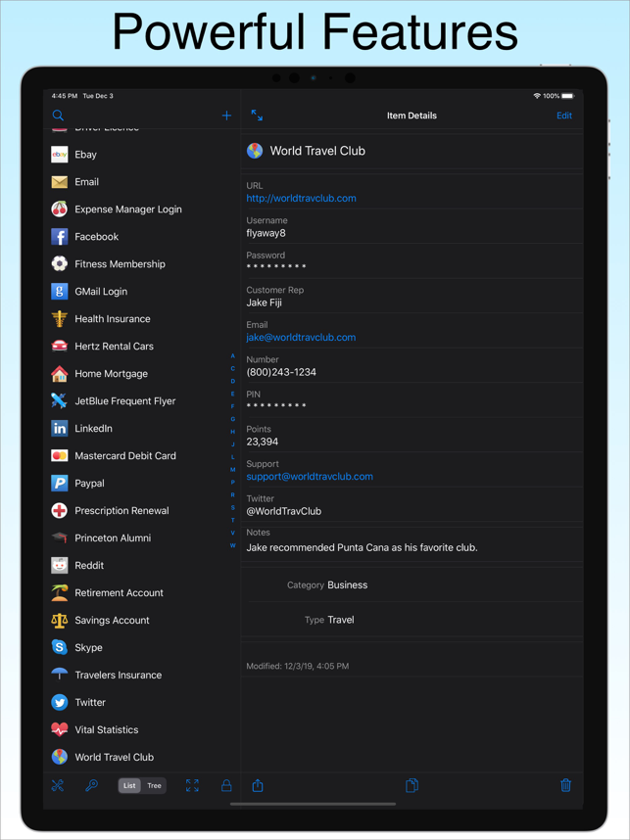
Task: Share this item with share icon
Action: pos(258,785)
